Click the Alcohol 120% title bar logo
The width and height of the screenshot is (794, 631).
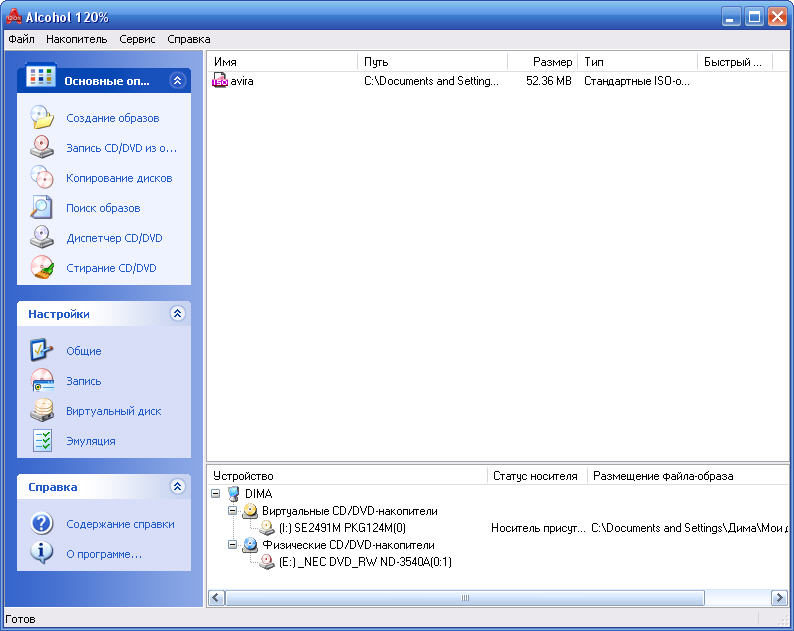pyautogui.click(x=14, y=17)
